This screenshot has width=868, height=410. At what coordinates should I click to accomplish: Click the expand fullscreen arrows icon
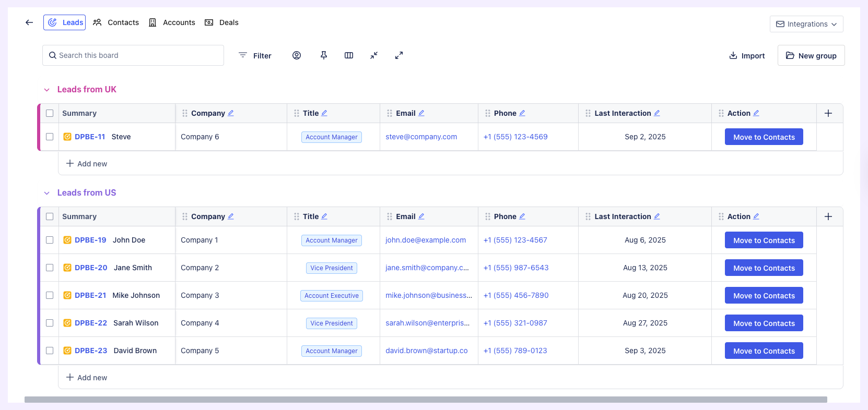point(399,55)
